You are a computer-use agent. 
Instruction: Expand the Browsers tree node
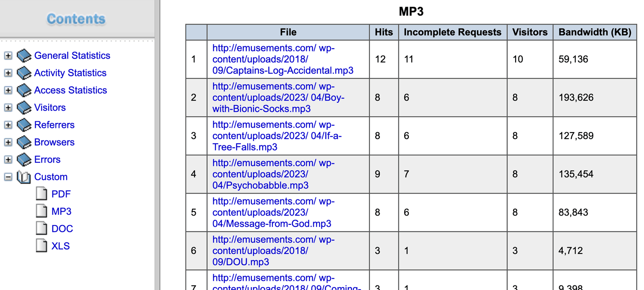[x=8, y=142]
